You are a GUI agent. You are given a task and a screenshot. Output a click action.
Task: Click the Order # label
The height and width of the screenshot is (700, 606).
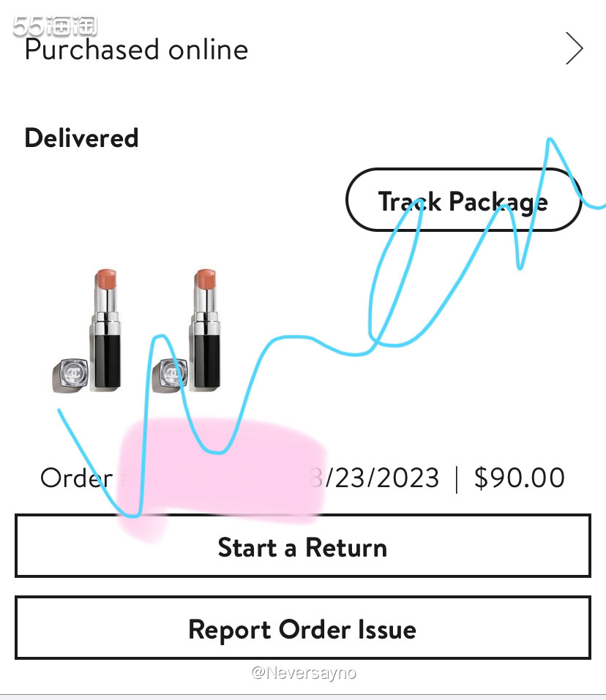click(x=84, y=478)
